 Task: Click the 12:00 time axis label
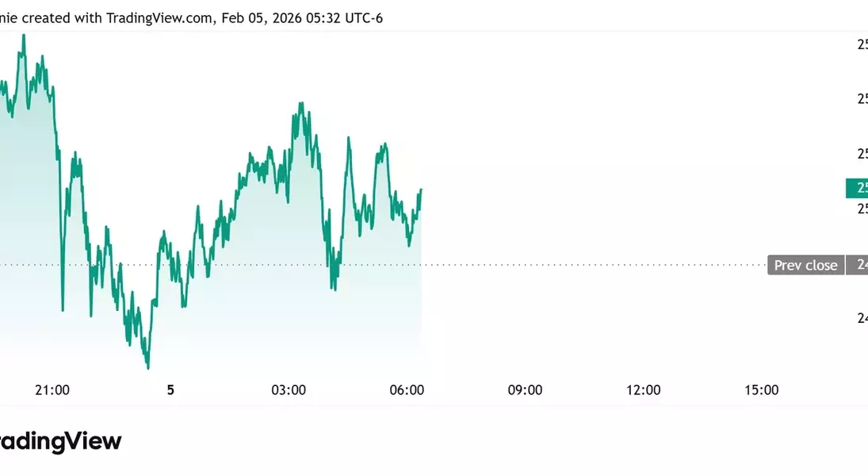pos(643,390)
